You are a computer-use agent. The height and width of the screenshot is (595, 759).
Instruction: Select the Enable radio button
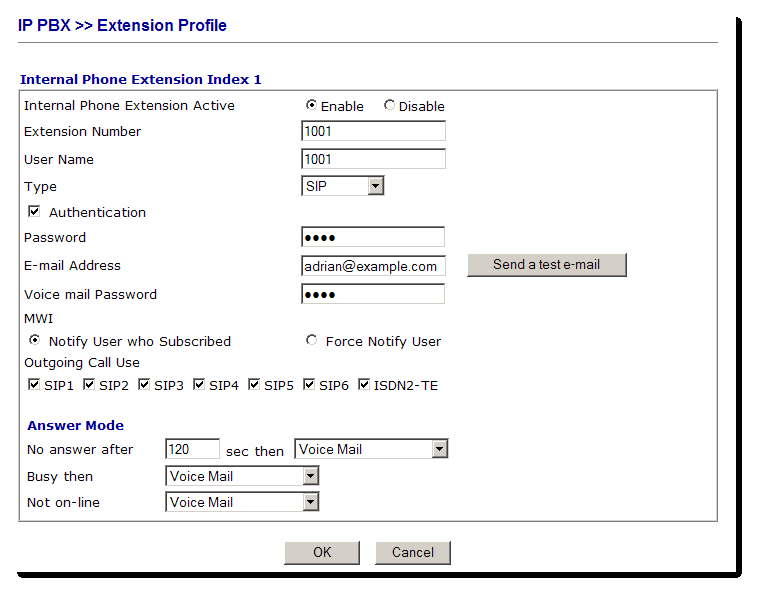[312, 105]
